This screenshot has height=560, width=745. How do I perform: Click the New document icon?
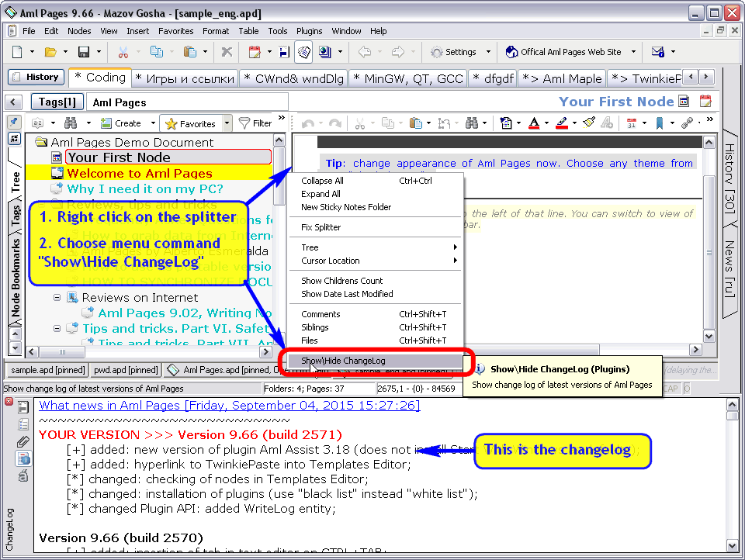click(x=17, y=52)
